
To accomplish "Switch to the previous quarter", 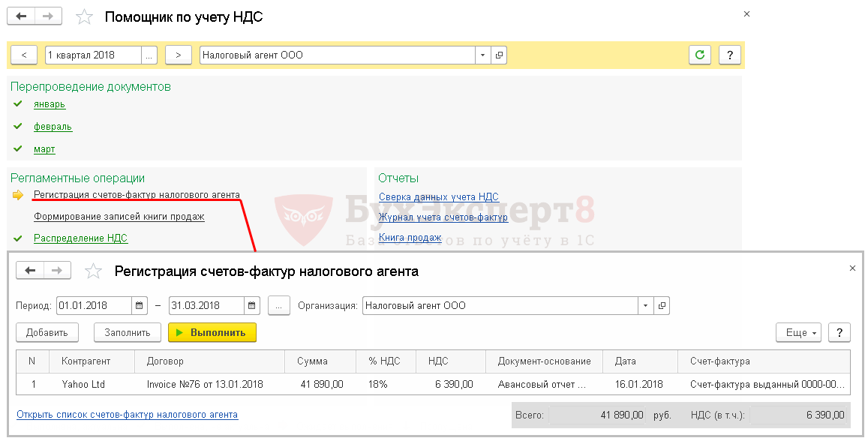I will (24, 55).
